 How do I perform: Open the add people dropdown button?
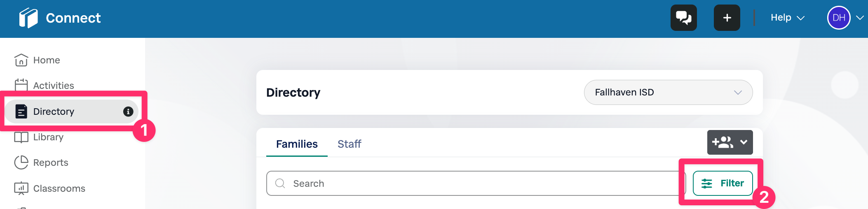pyautogui.click(x=730, y=142)
